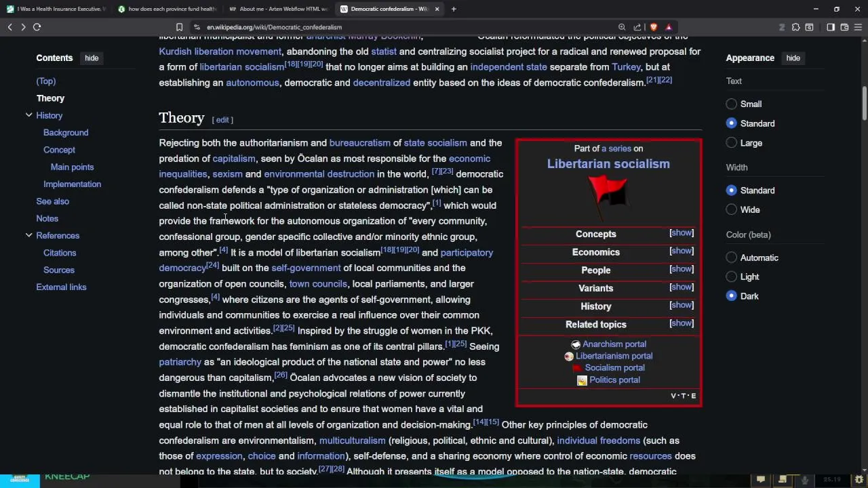868x488 pixels.
Task: Open the multiculturalism link
Action: 352,441
